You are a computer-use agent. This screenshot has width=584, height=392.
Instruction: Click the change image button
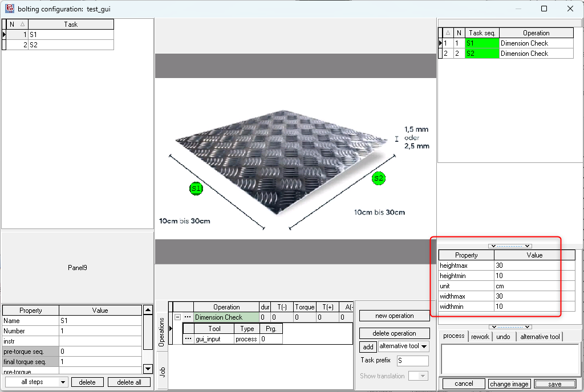tap(509, 384)
